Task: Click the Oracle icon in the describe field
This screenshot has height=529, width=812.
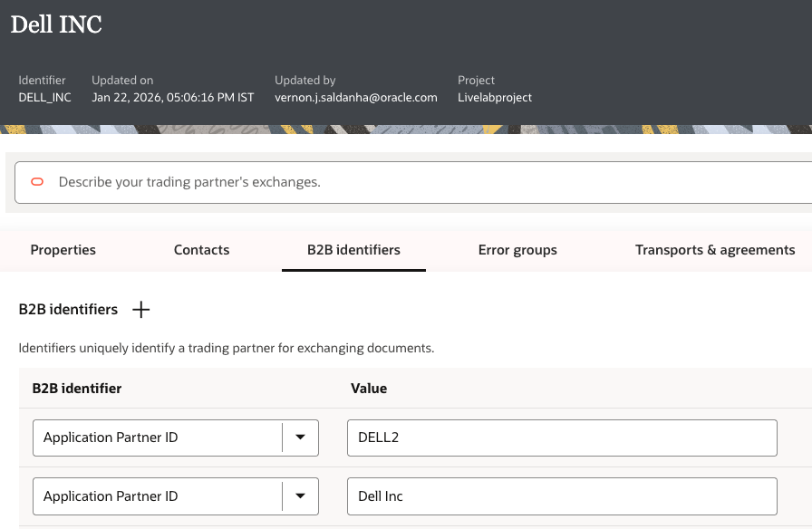Action: point(37,182)
